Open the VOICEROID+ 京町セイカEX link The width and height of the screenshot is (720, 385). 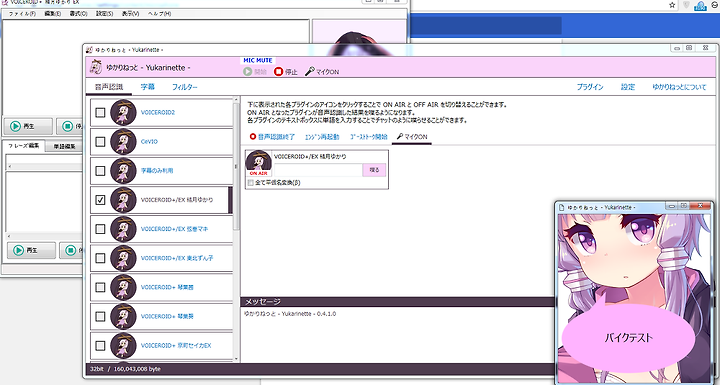[176, 345]
